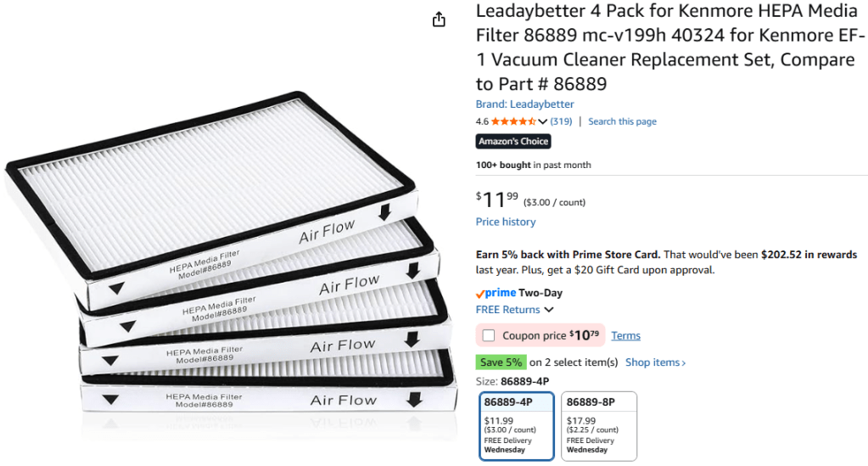
Task: Select the 86889-4P size option
Action: tap(516, 425)
